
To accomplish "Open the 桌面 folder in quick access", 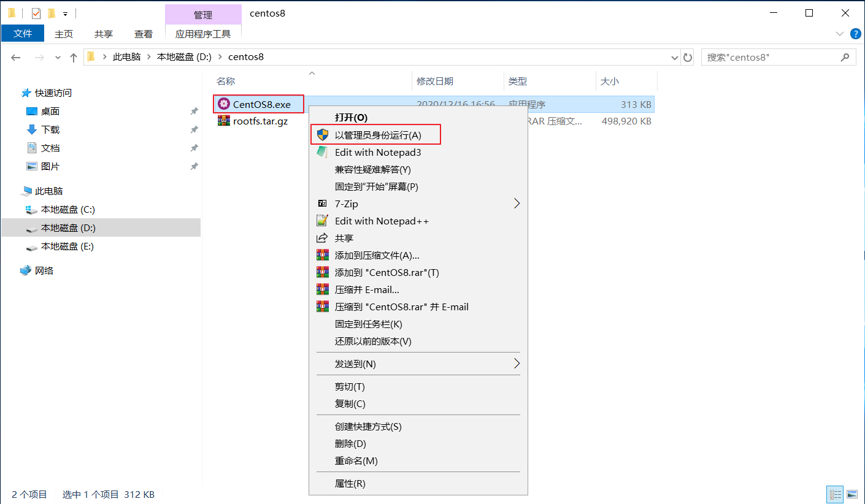I will 50,111.
